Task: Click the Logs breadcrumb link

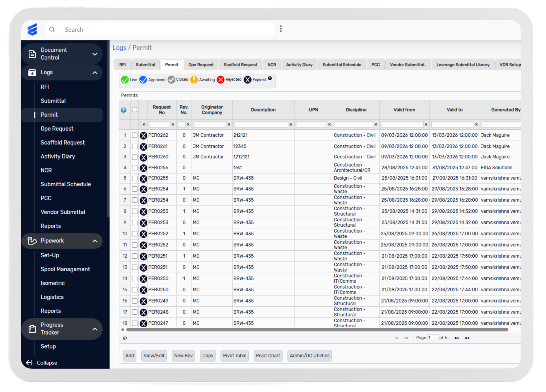Action: 120,48
